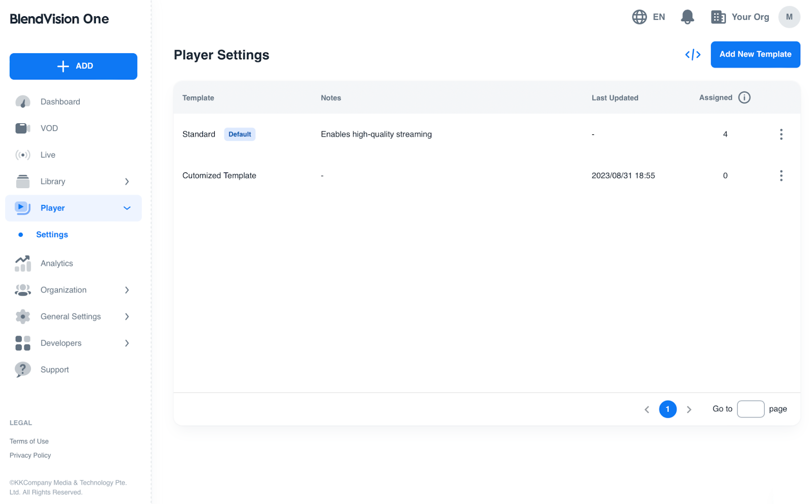
Task: Click the Your Org building icon
Action: [718, 17]
